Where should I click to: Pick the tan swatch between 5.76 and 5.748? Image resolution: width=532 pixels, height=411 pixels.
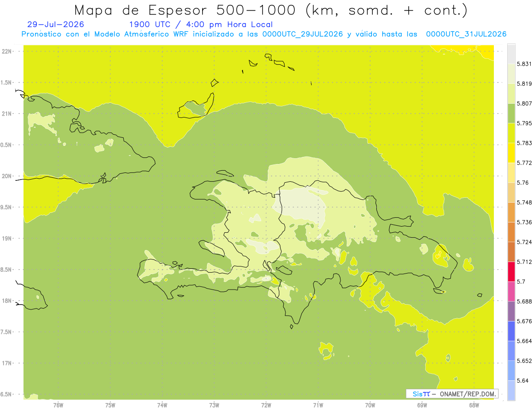pos(511,192)
